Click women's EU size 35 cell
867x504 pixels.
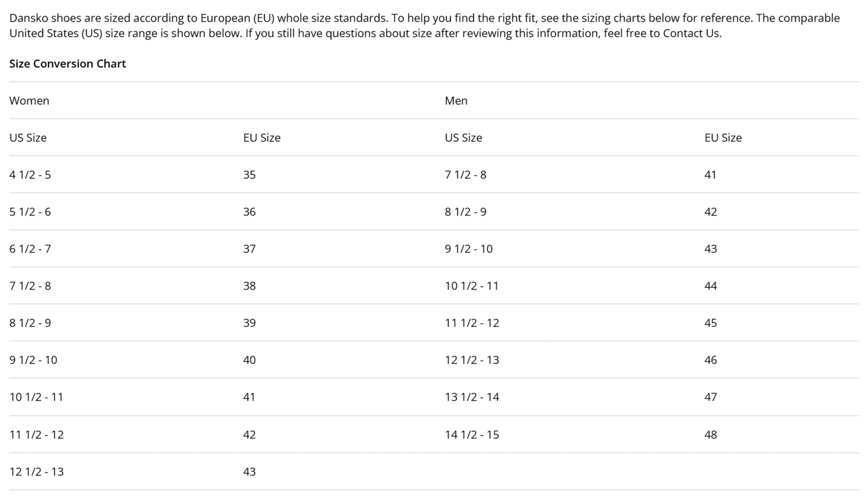point(250,175)
